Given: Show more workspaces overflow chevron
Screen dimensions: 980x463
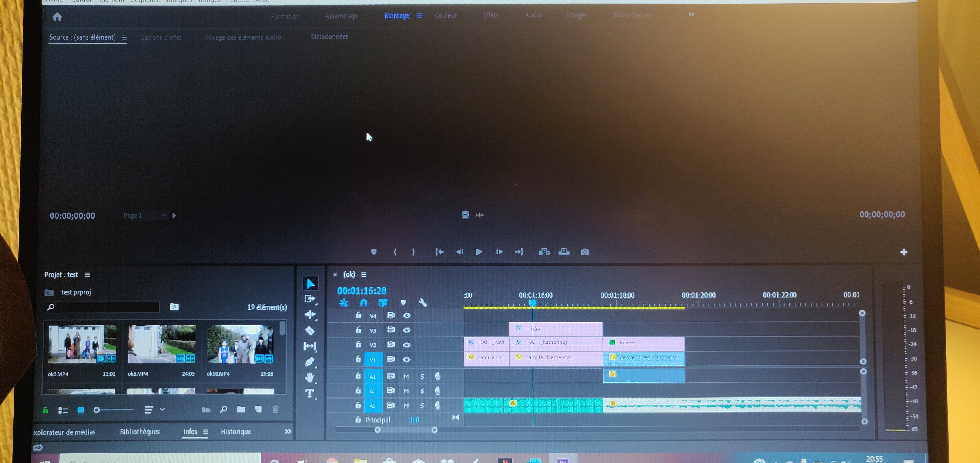Looking at the screenshot, I should click(691, 14).
